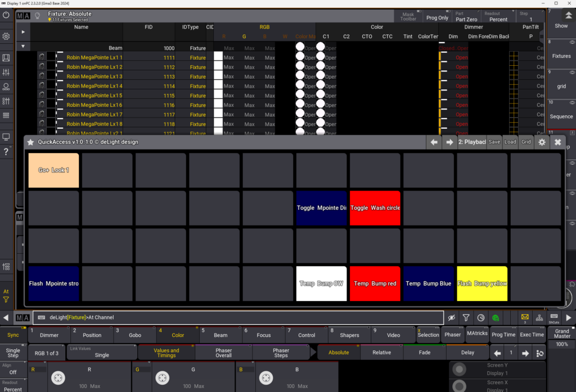The image size is (576, 392).
Task: Switch to the Position feature group tab
Action: (x=92, y=335)
